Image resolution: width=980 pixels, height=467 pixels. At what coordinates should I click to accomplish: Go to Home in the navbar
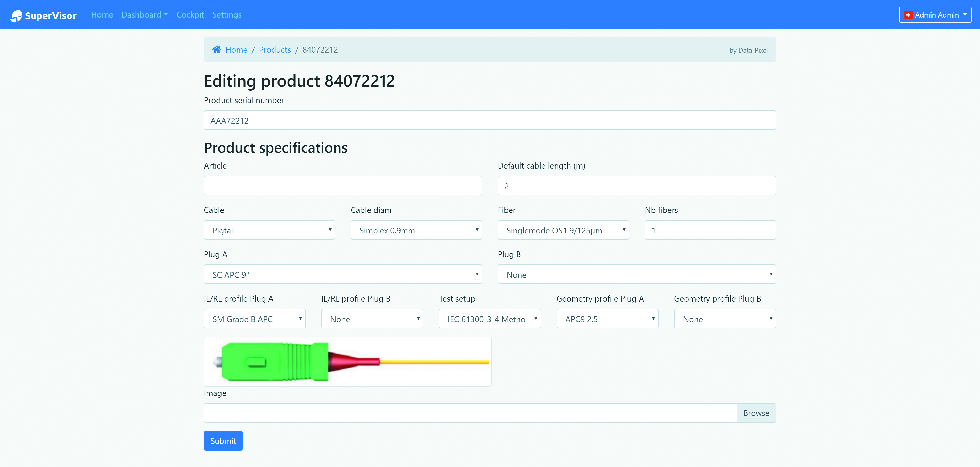(x=102, y=15)
